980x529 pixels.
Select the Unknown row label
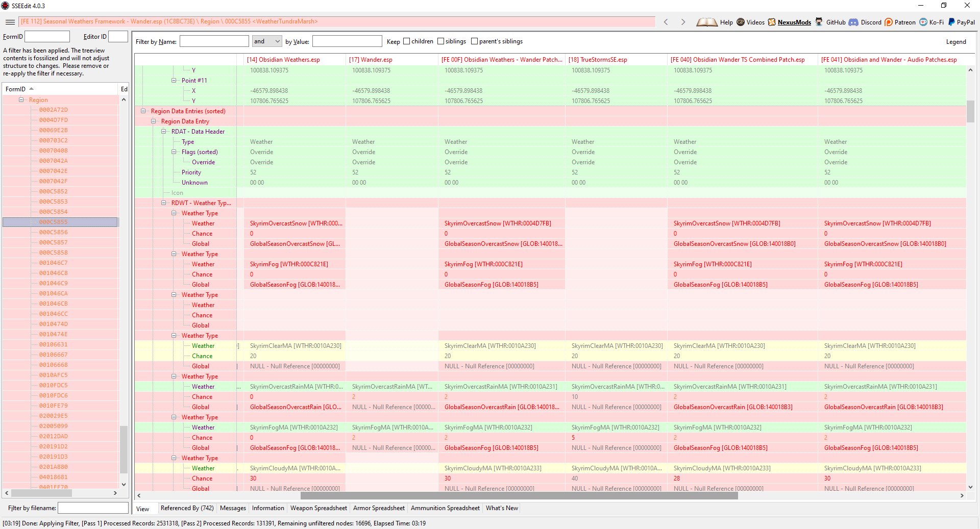point(194,183)
